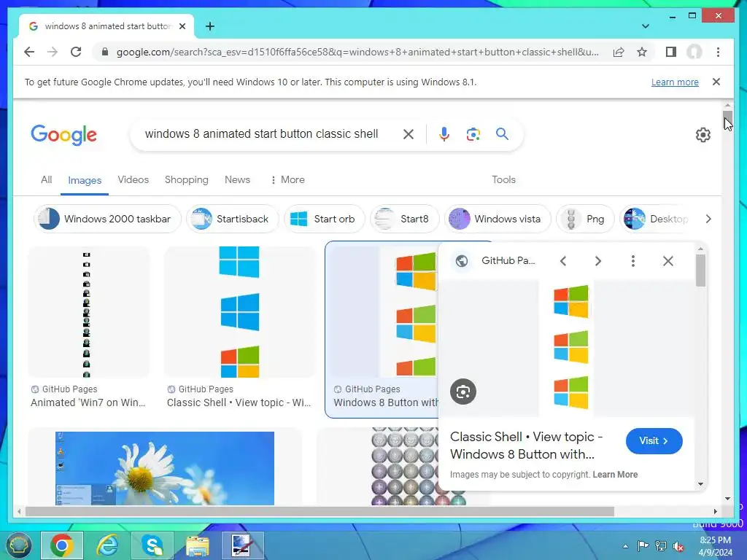
Task: Open a new tab with the plus button
Action: (x=209, y=26)
